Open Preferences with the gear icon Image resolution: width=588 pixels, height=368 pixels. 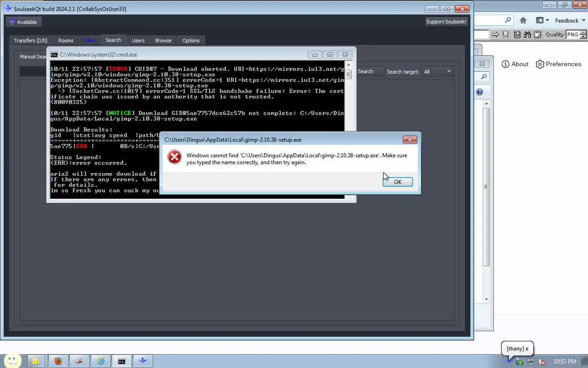click(x=559, y=64)
